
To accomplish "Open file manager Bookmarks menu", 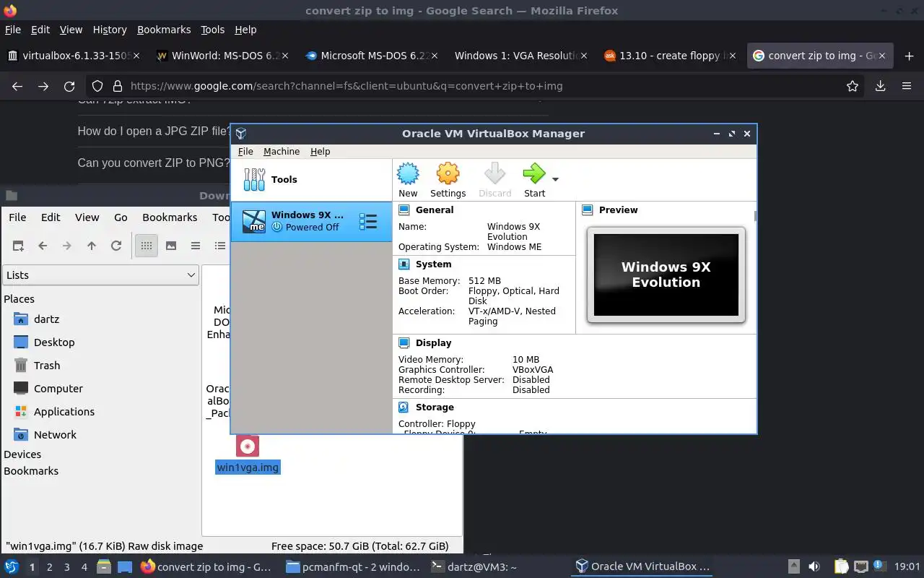I will pyautogui.click(x=170, y=217).
